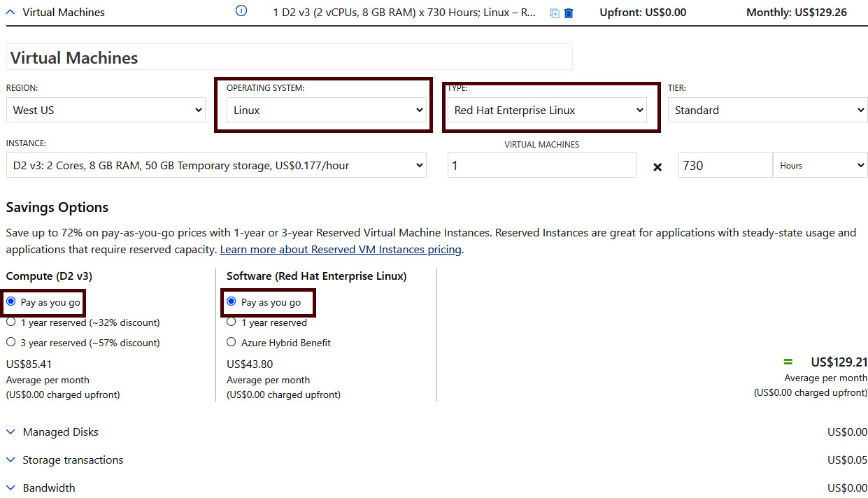Open the Hours unit dropdown

click(820, 165)
